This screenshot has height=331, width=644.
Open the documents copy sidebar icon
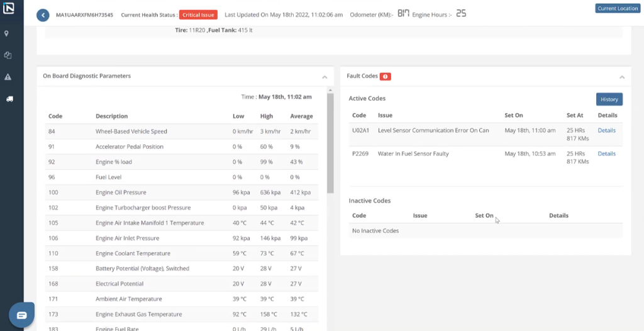8,55
